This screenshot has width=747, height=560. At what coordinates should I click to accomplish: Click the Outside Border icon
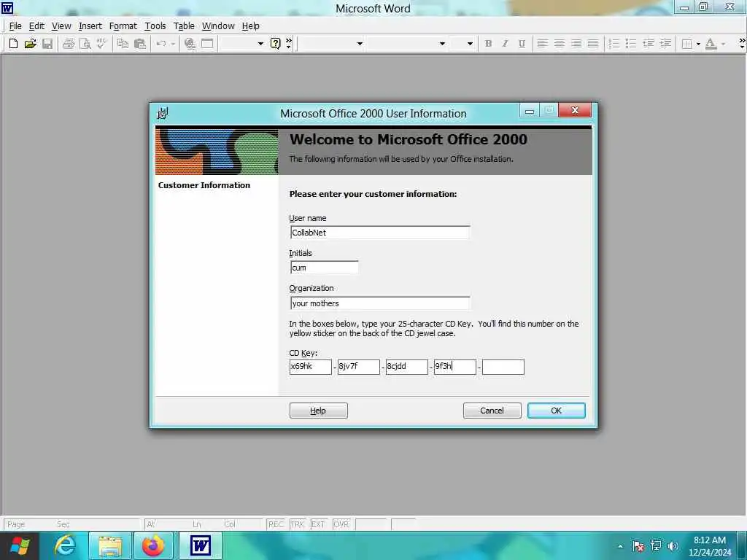pyautogui.click(x=686, y=44)
